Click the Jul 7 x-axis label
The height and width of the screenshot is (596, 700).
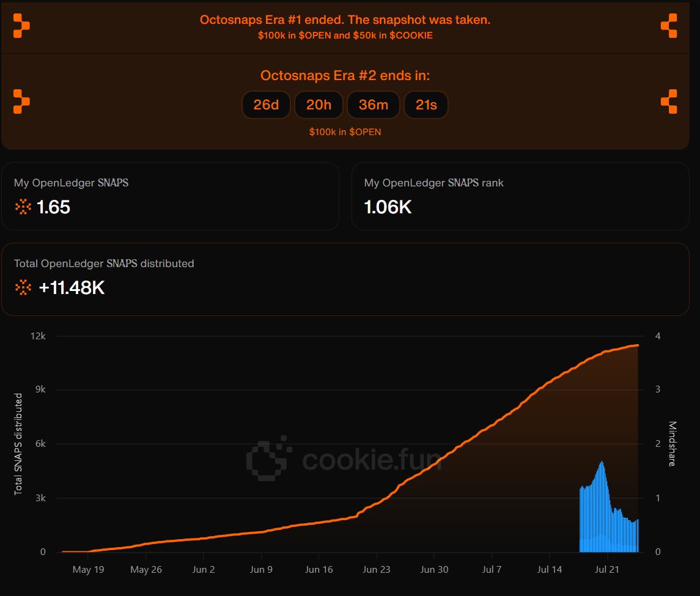[492, 570]
